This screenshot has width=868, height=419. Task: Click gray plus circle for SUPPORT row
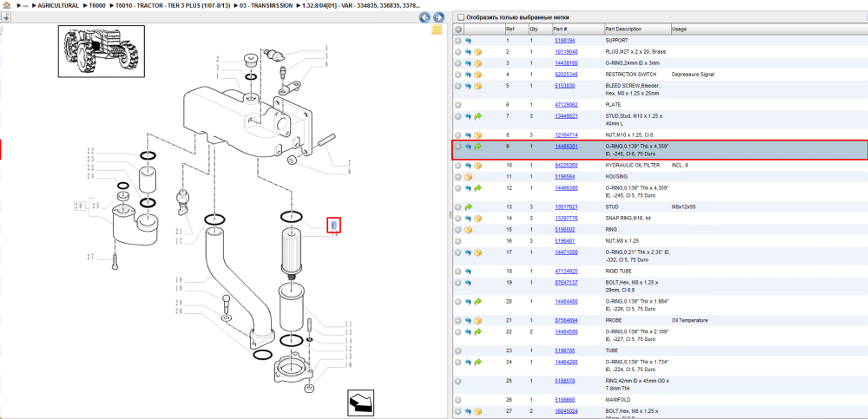point(458,41)
